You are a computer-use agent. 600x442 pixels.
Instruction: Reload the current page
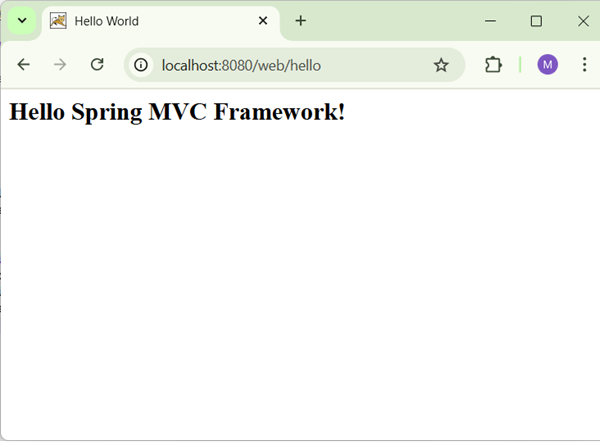click(x=97, y=65)
